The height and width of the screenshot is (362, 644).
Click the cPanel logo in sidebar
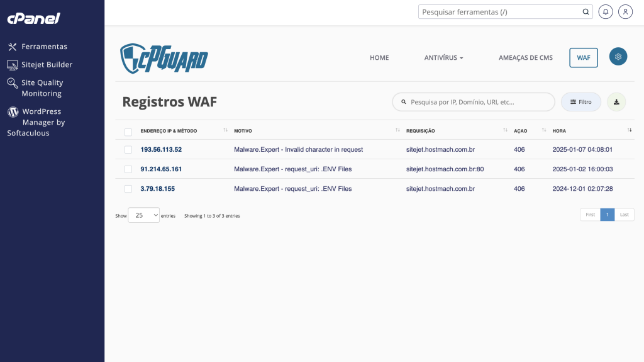point(34,18)
